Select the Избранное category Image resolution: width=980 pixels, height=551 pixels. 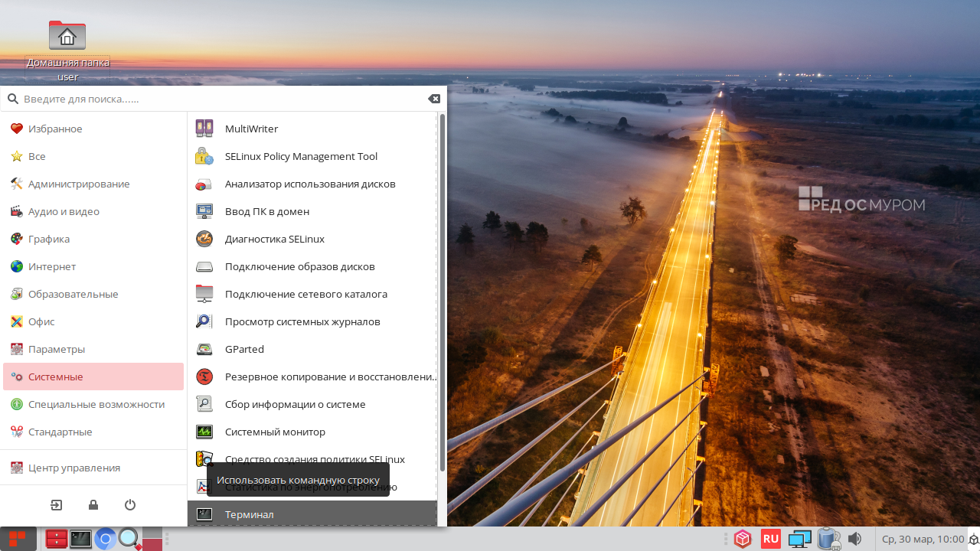55,129
